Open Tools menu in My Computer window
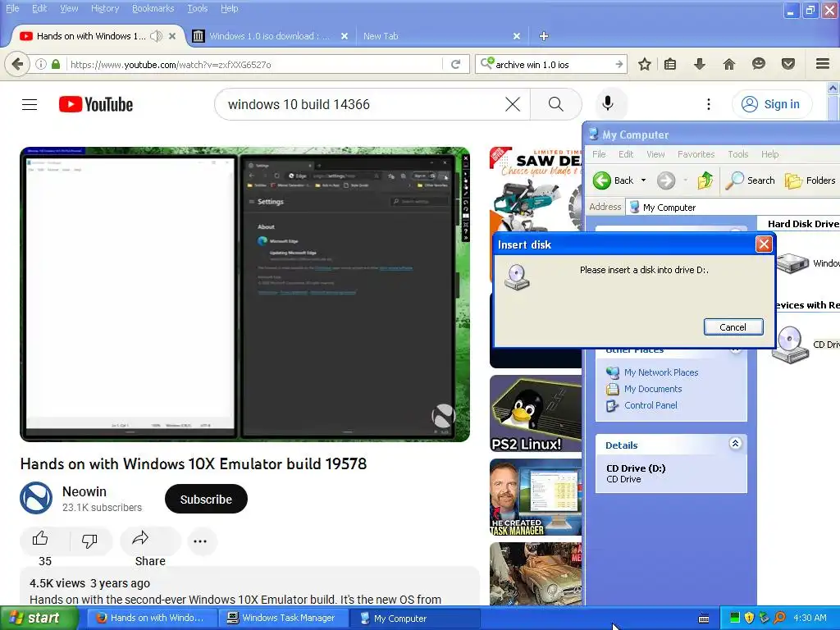This screenshot has height=630, width=840. click(x=737, y=154)
